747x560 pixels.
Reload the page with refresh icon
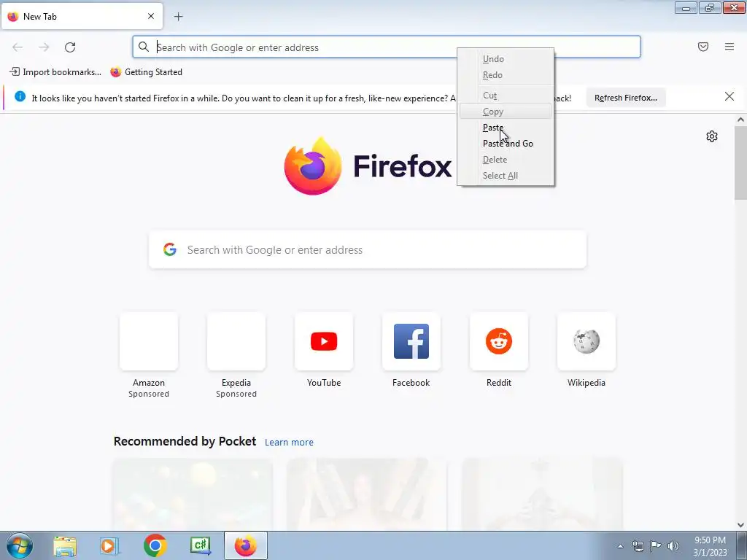[x=70, y=47]
